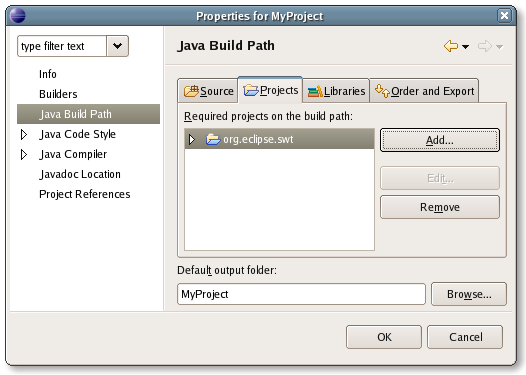Click the Remove button

click(440, 207)
